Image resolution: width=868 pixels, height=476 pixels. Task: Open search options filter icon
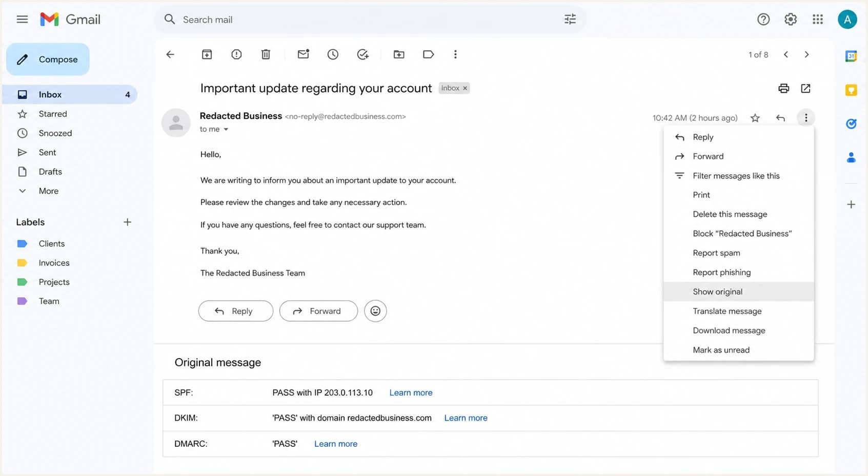570,19
